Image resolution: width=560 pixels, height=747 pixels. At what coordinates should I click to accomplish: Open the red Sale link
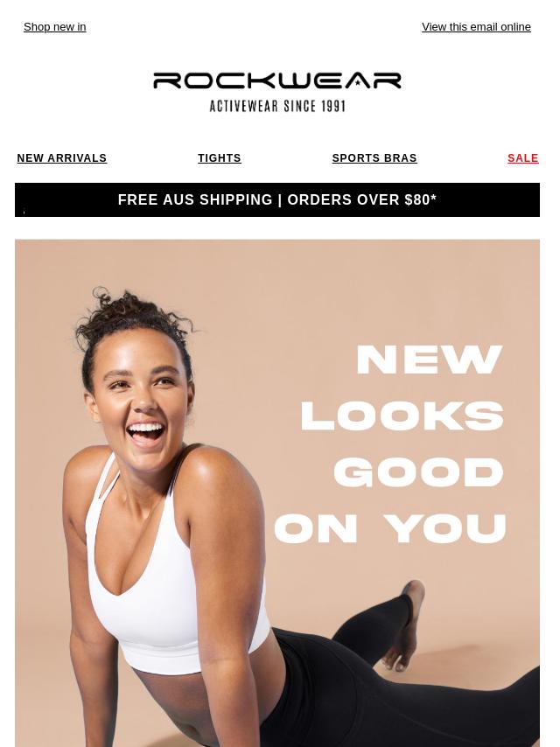pos(523,158)
